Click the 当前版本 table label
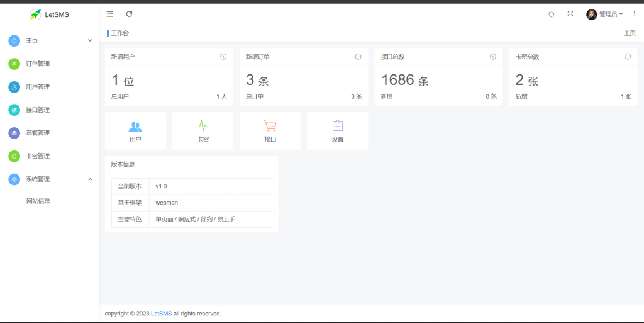 [x=130, y=186]
